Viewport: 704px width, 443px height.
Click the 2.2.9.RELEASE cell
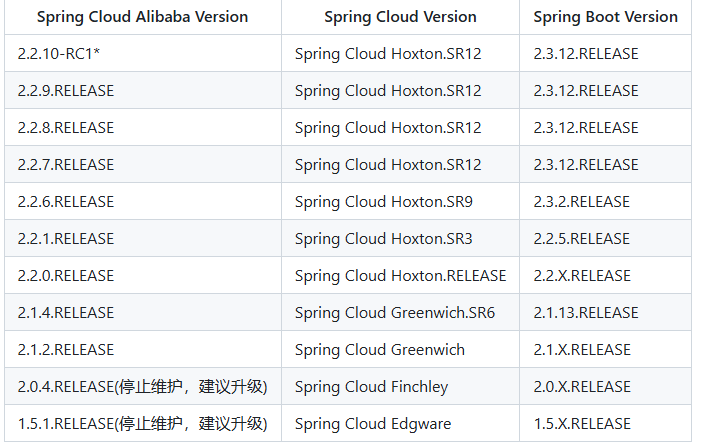point(66,91)
